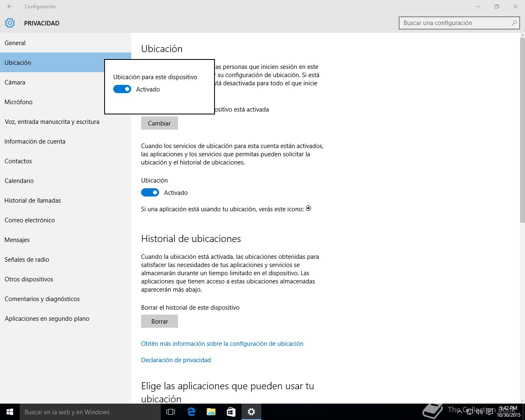Image resolution: width=525 pixels, height=420 pixels.
Task: Click the search magnifier icon
Action: pyautogui.click(x=514, y=23)
